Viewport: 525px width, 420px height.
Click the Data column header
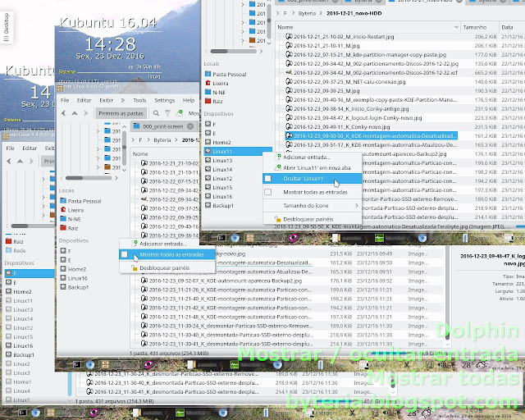(x=511, y=27)
